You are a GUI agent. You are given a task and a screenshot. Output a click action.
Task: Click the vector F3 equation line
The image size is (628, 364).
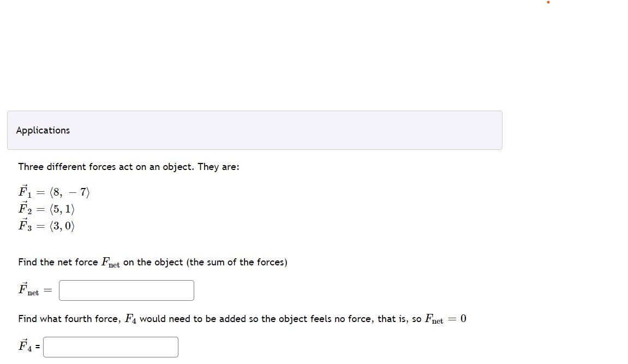[x=47, y=226]
